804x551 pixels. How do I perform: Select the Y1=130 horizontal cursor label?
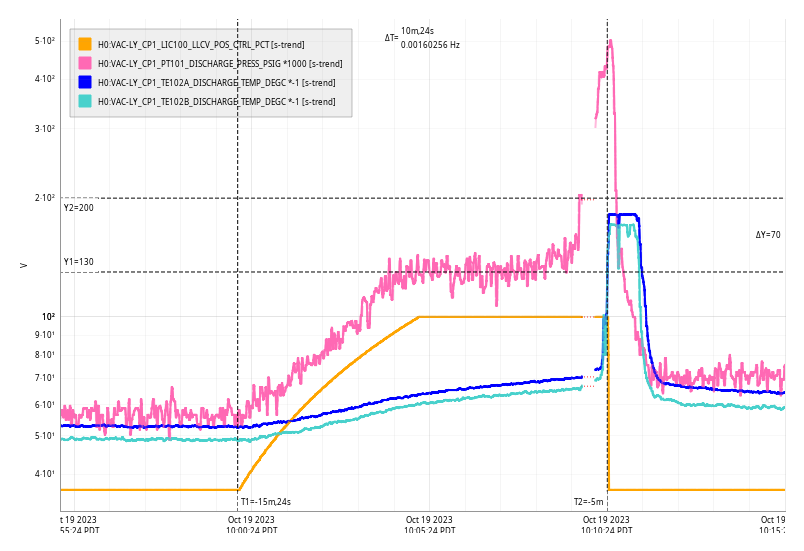(78, 262)
